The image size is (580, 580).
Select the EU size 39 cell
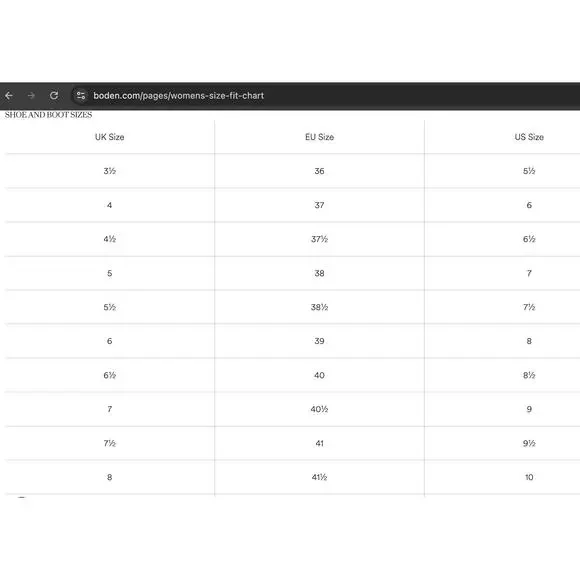pyautogui.click(x=320, y=341)
